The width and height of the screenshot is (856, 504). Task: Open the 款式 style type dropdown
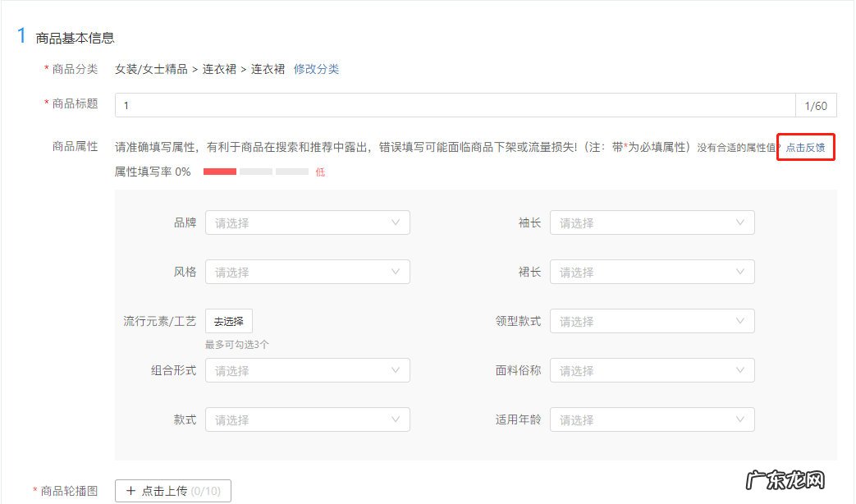[308, 419]
